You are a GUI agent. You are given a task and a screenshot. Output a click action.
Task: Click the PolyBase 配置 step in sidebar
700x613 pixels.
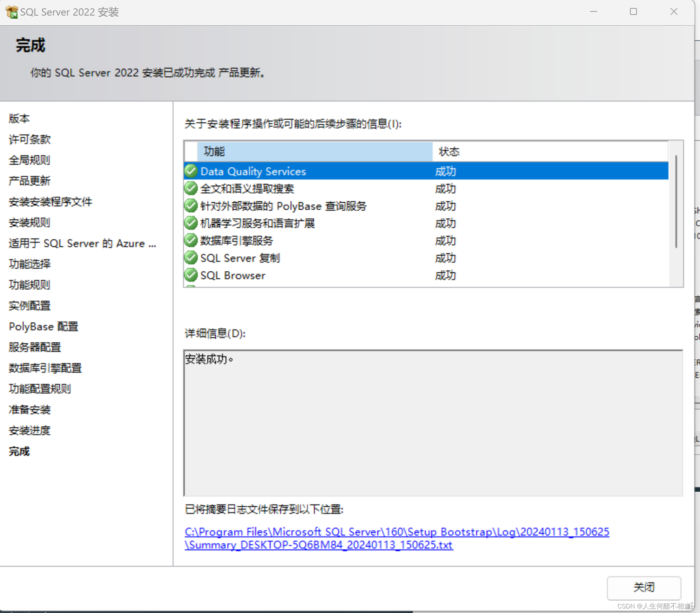44,326
